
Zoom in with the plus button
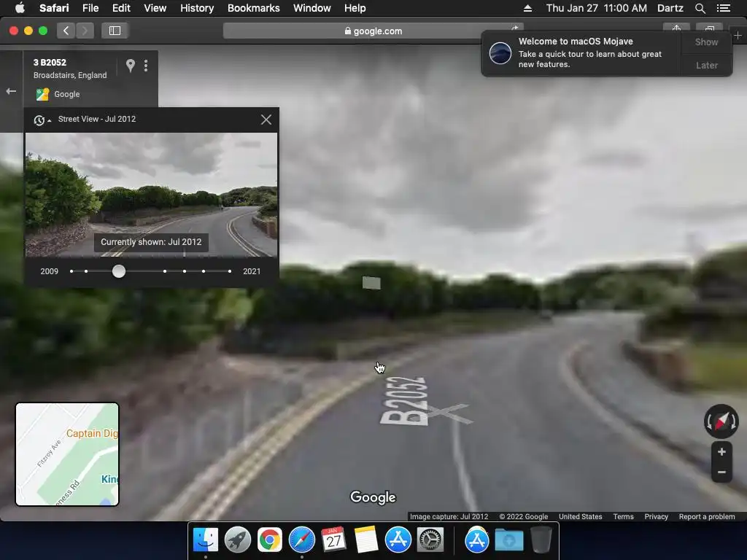tap(721, 451)
